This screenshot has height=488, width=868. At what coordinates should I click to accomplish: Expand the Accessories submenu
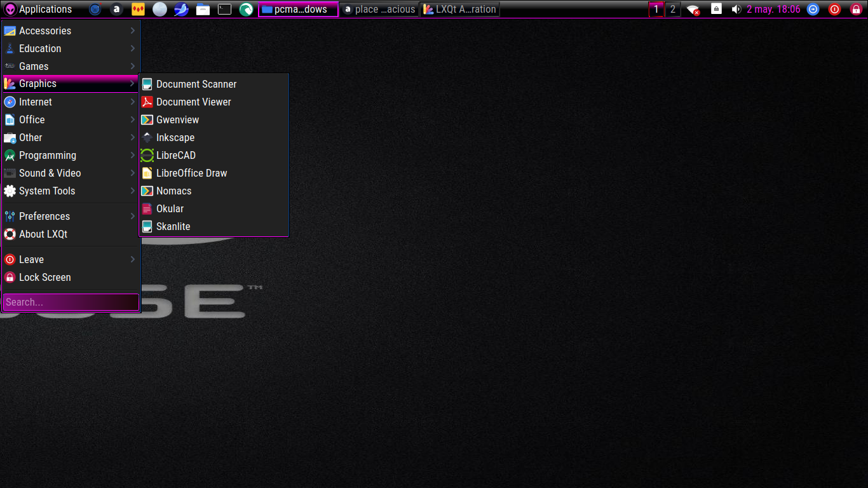[x=71, y=30]
